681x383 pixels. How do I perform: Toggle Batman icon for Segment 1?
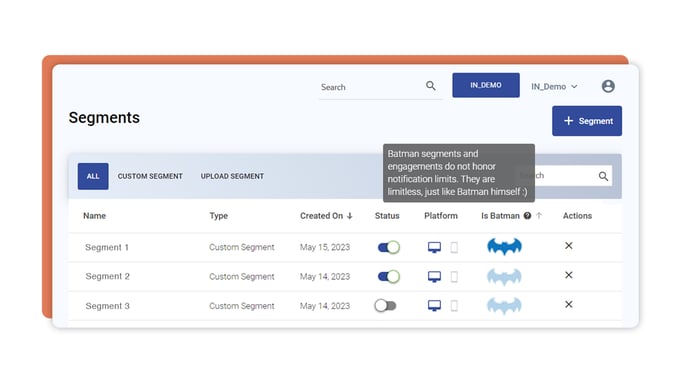504,247
